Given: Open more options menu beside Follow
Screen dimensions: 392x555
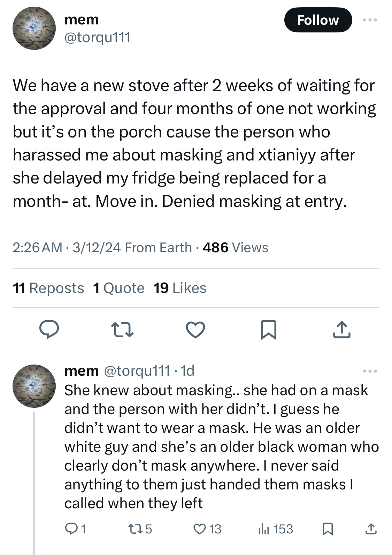Looking at the screenshot, I should click(x=370, y=20).
